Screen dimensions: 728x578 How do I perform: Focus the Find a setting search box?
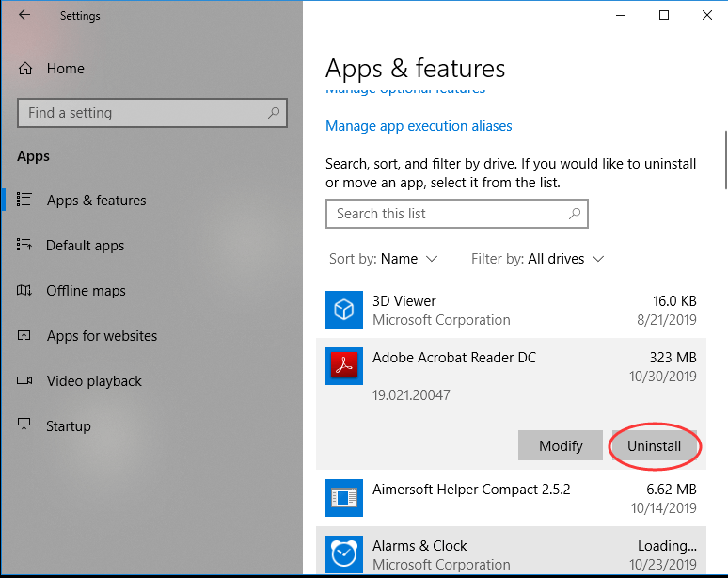[x=152, y=113]
